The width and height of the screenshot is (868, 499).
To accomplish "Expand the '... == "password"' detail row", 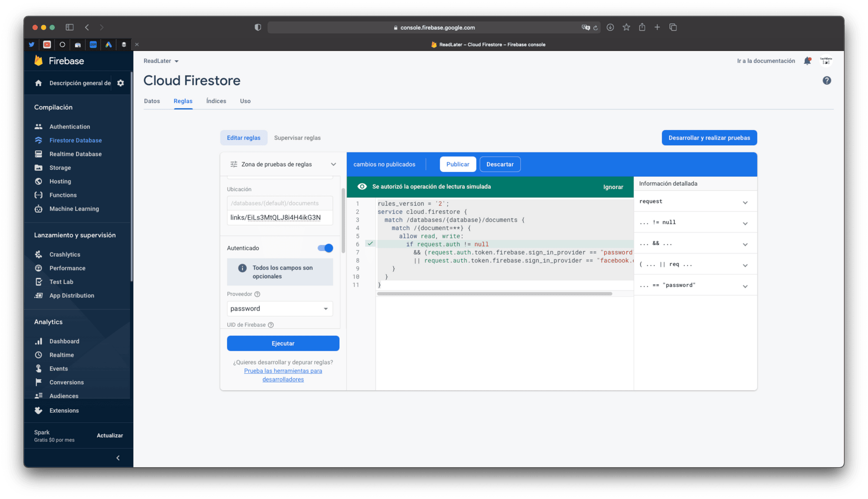I will coord(695,285).
